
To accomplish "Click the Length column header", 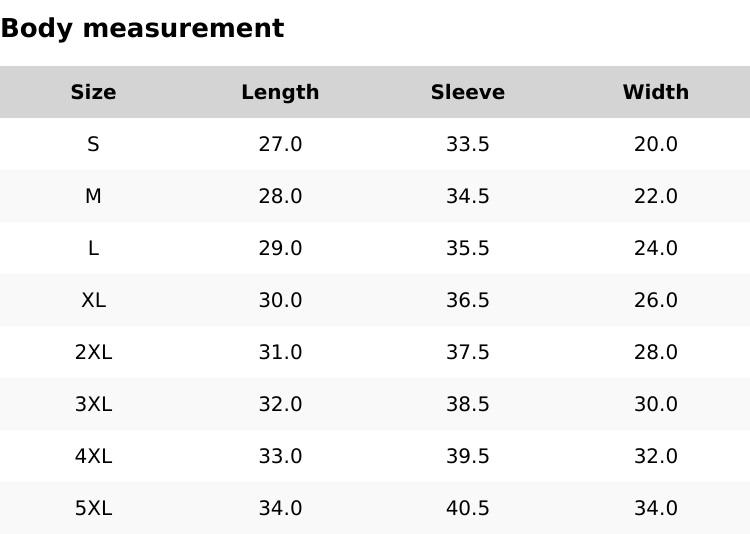I will point(280,93).
